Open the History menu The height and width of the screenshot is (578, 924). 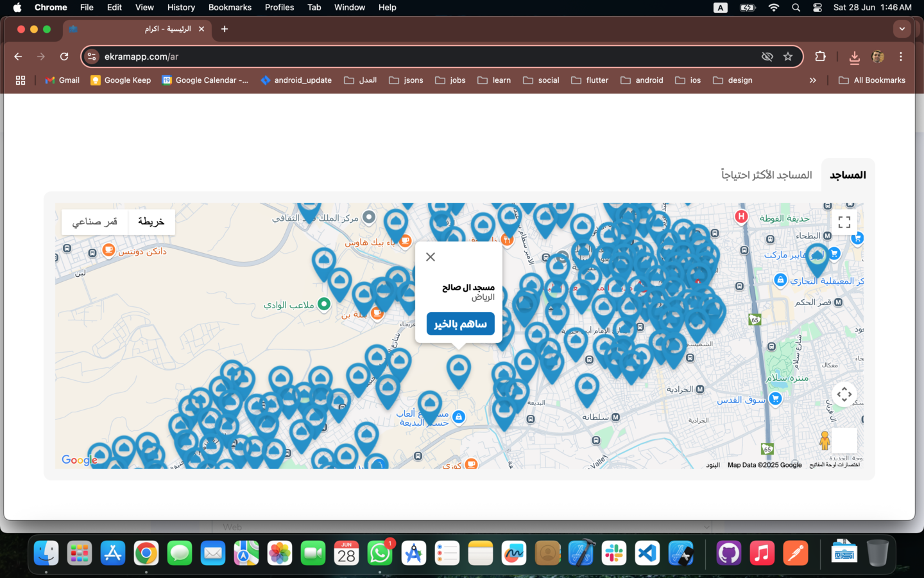181,7
